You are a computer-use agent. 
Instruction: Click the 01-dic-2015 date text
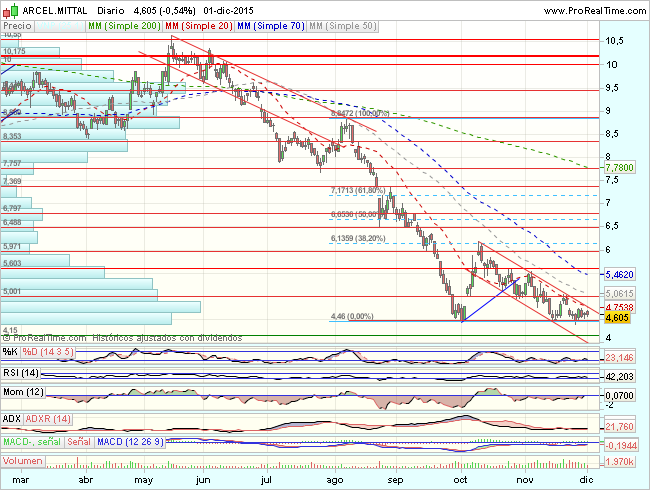click(228, 11)
